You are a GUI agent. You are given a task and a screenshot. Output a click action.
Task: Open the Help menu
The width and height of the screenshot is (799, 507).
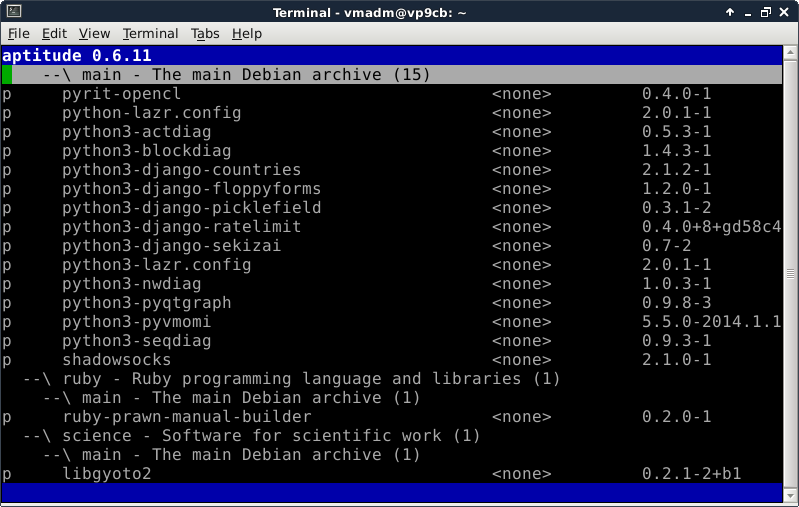tap(246, 33)
